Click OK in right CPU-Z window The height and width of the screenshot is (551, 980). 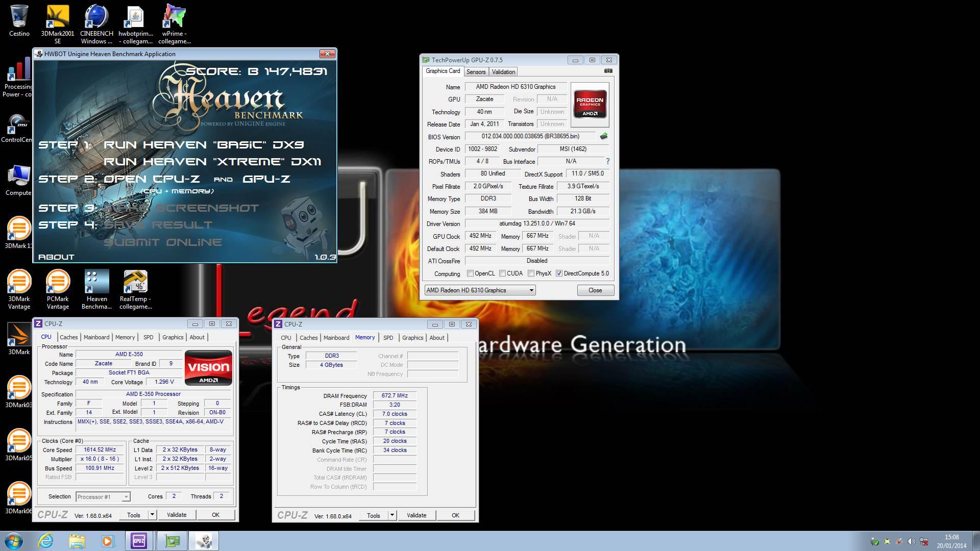pos(455,515)
